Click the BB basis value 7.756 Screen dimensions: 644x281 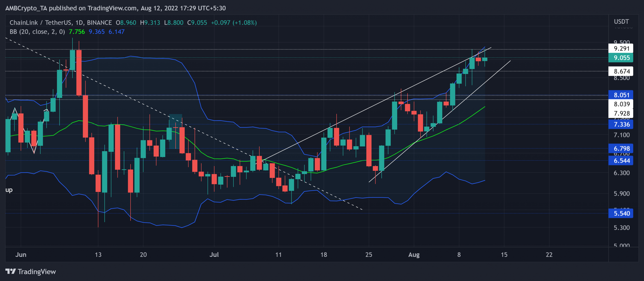(x=77, y=32)
